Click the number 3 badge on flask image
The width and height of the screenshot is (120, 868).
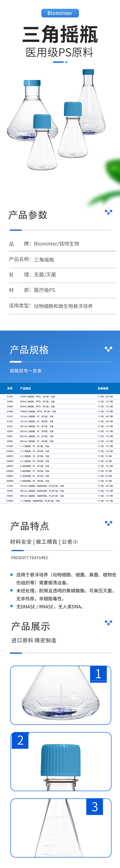click(95, 807)
